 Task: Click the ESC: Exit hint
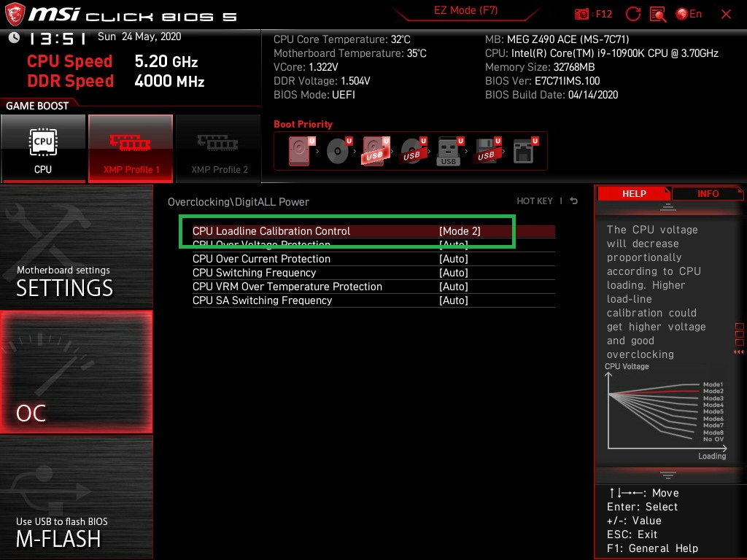pos(632,534)
